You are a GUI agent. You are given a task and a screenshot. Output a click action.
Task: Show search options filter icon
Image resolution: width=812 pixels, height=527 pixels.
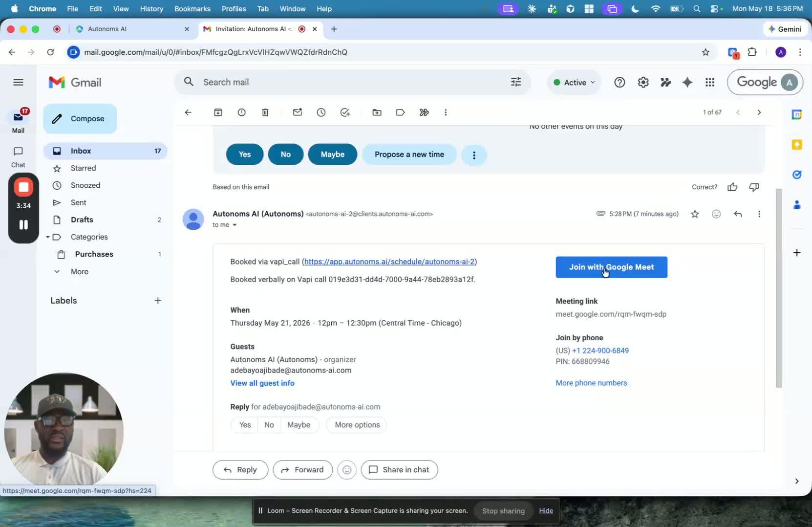[516, 82]
